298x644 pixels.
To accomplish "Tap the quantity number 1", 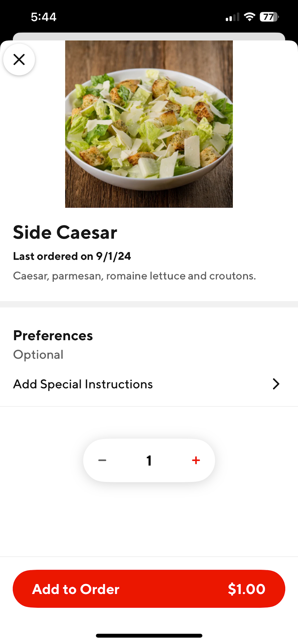I will pos(149,461).
